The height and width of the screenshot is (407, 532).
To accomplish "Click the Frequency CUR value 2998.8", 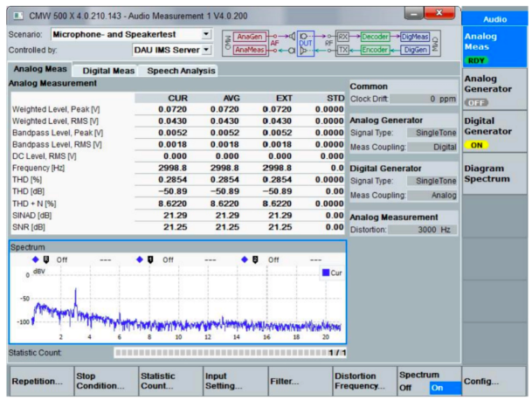I will [x=172, y=168].
